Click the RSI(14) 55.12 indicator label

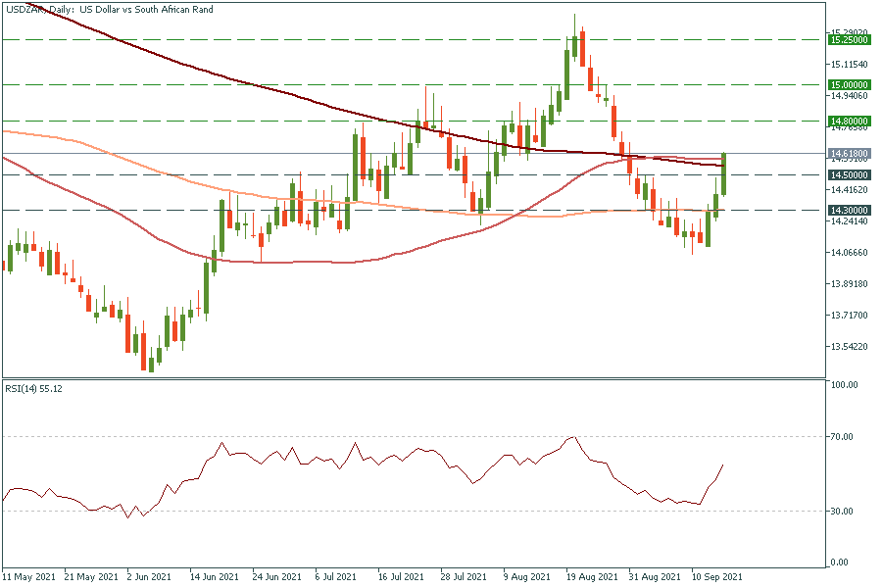click(34, 388)
